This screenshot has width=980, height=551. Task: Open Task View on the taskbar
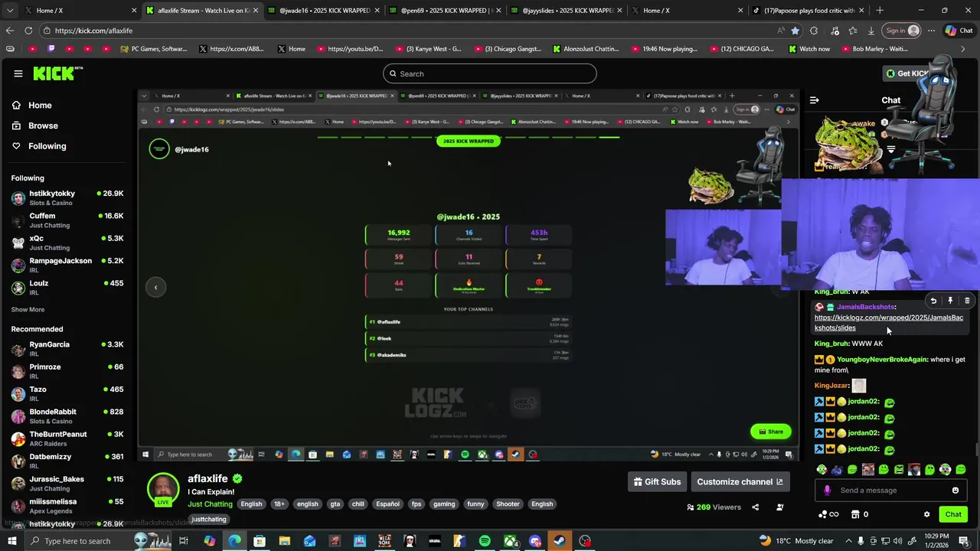point(184,541)
